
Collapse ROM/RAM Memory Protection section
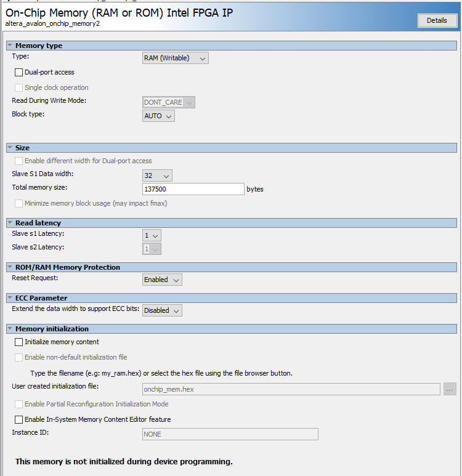pyautogui.click(x=10, y=267)
